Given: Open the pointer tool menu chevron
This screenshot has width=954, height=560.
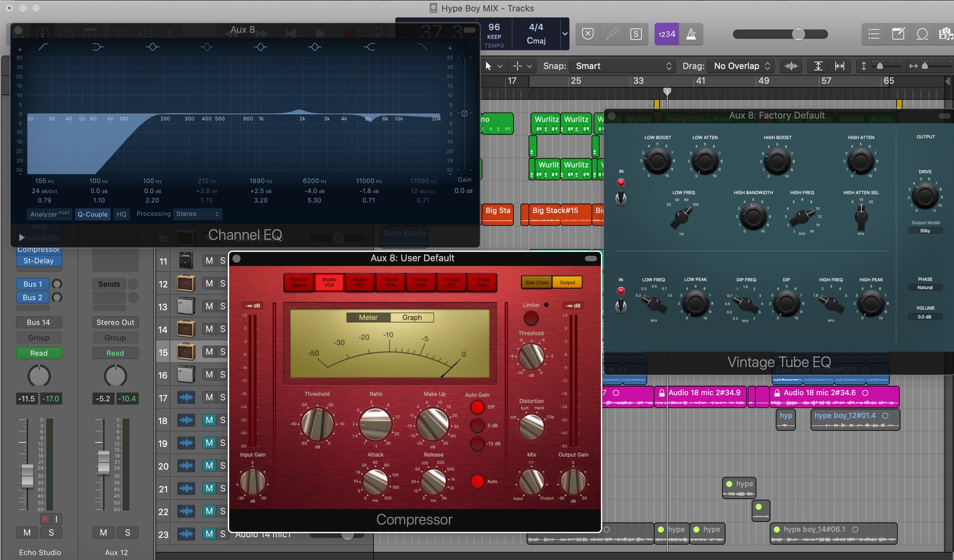Looking at the screenshot, I should 500,67.
